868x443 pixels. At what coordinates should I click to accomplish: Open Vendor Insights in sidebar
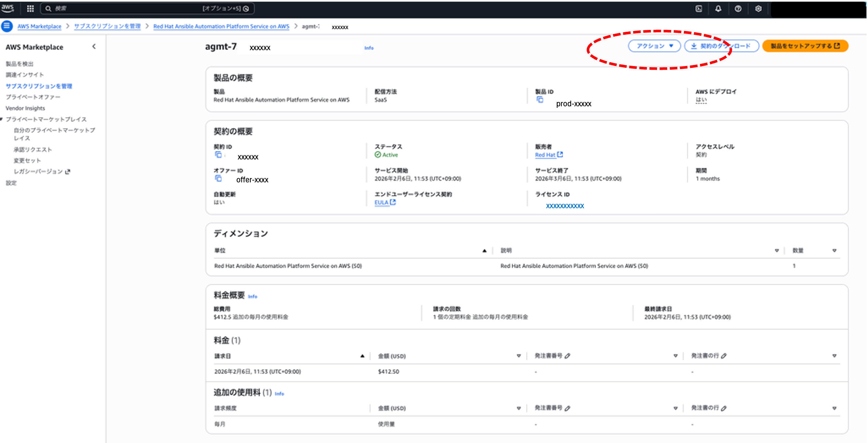pos(25,108)
